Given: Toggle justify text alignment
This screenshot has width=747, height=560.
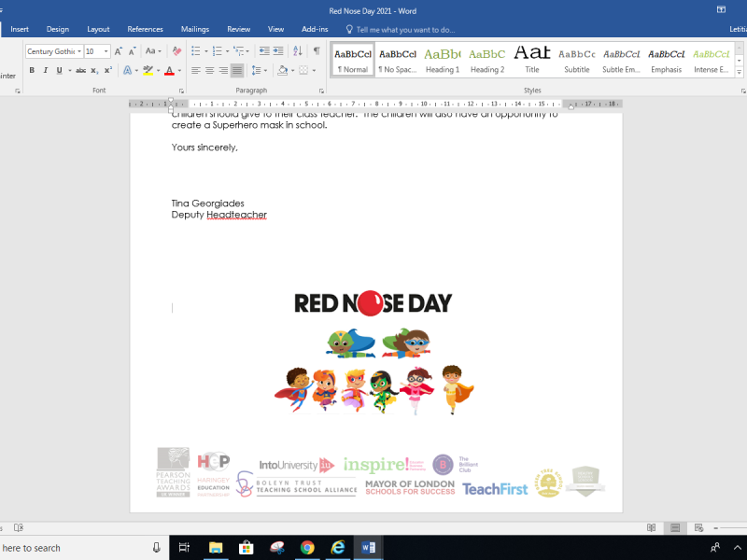Looking at the screenshot, I should click(x=237, y=70).
